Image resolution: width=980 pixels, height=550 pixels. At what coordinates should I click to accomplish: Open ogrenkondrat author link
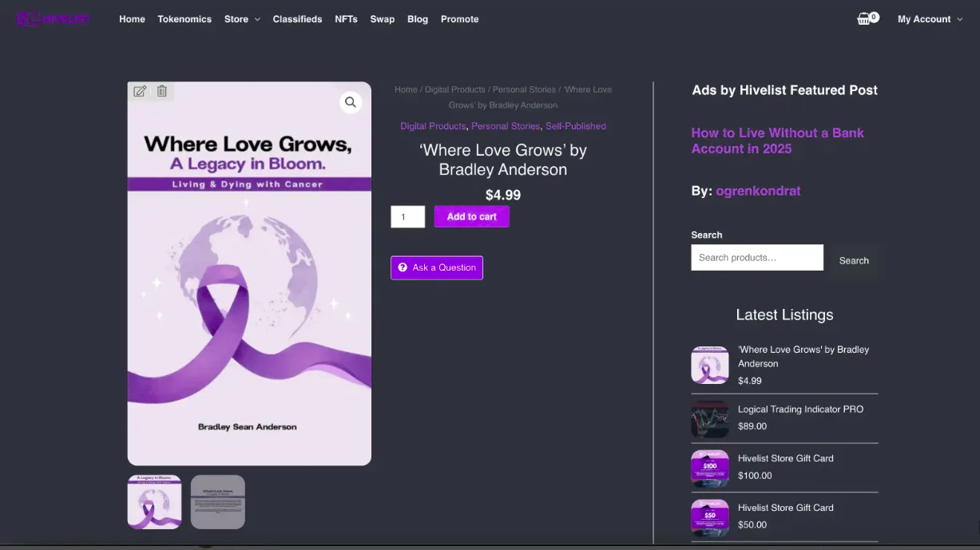758,191
